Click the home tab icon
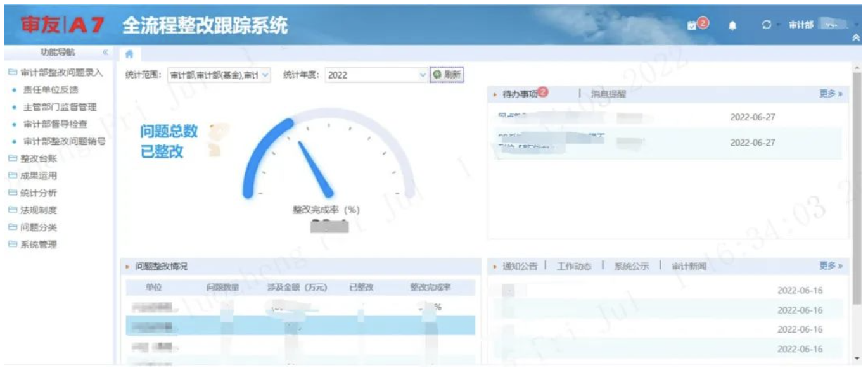Screen dimensions: 868x375 (129, 54)
